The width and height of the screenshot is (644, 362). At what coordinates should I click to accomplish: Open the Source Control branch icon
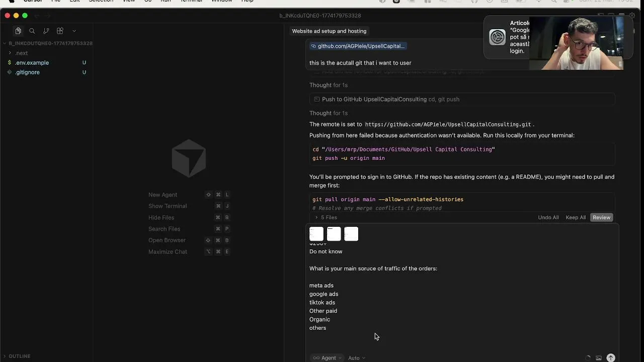coord(46,31)
